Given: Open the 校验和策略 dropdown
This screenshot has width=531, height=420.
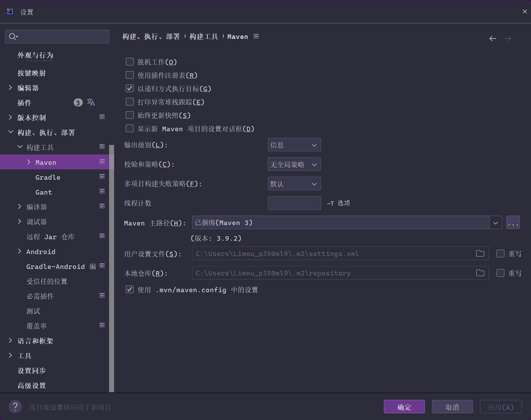Looking at the screenshot, I should tap(294, 164).
